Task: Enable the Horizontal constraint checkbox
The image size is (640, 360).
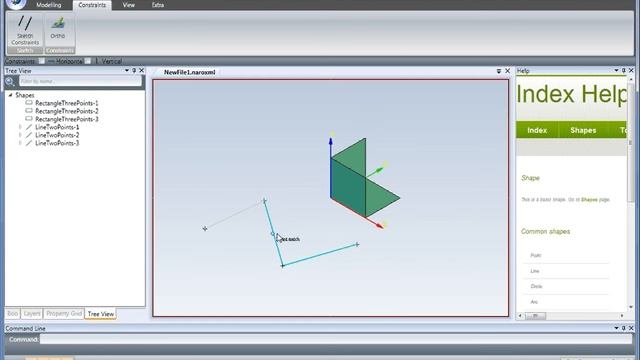Action: click(x=42, y=61)
